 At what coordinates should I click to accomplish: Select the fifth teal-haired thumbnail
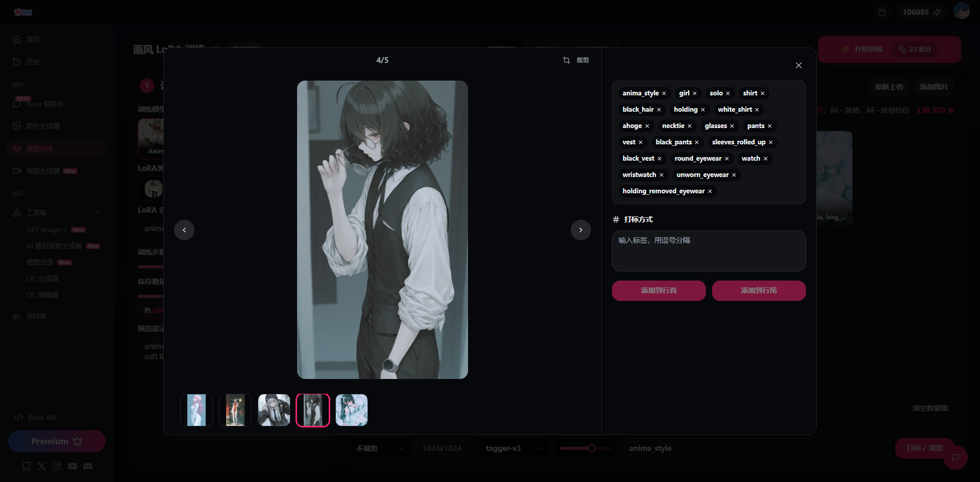(x=352, y=410)
